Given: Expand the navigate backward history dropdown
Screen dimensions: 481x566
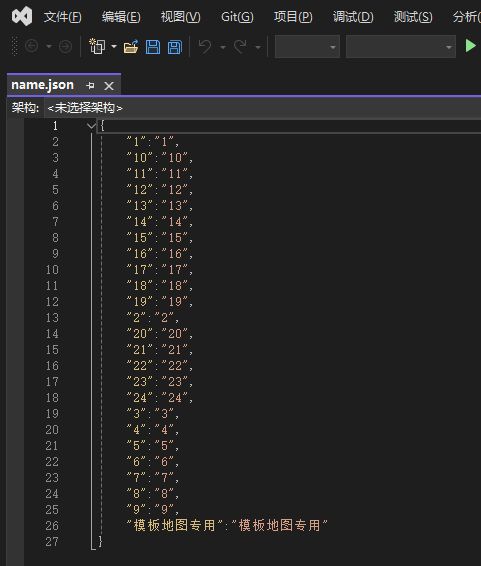Looking at the screenshot, I should (x=49, y=47).
